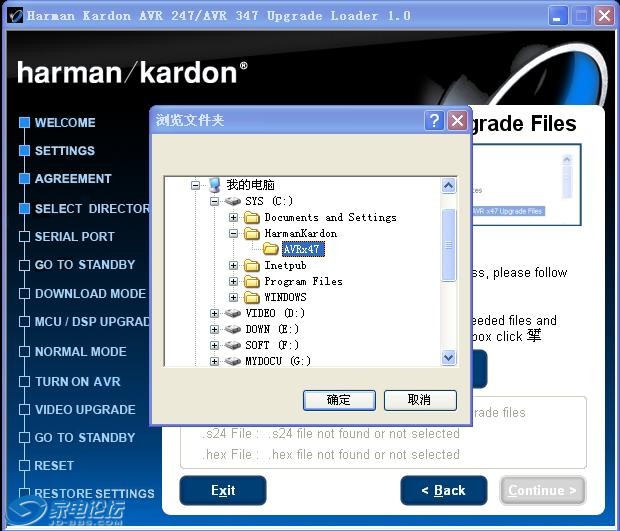Click the My Computer icon in tree
This screenshot has width=620, height=531.
[214, 185]
